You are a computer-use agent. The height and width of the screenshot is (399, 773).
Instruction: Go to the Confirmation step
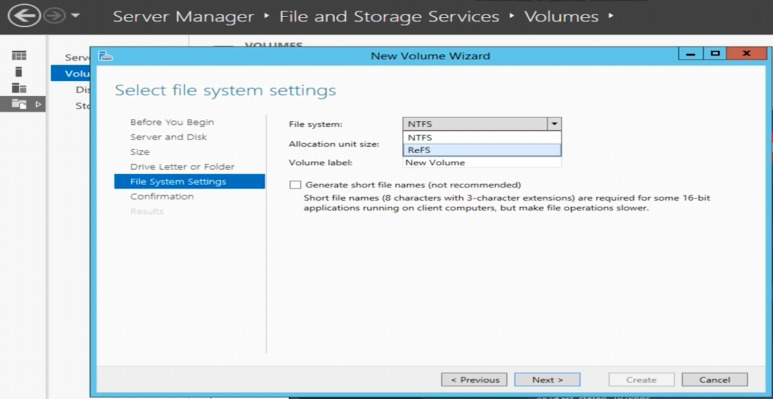[162, 196]
